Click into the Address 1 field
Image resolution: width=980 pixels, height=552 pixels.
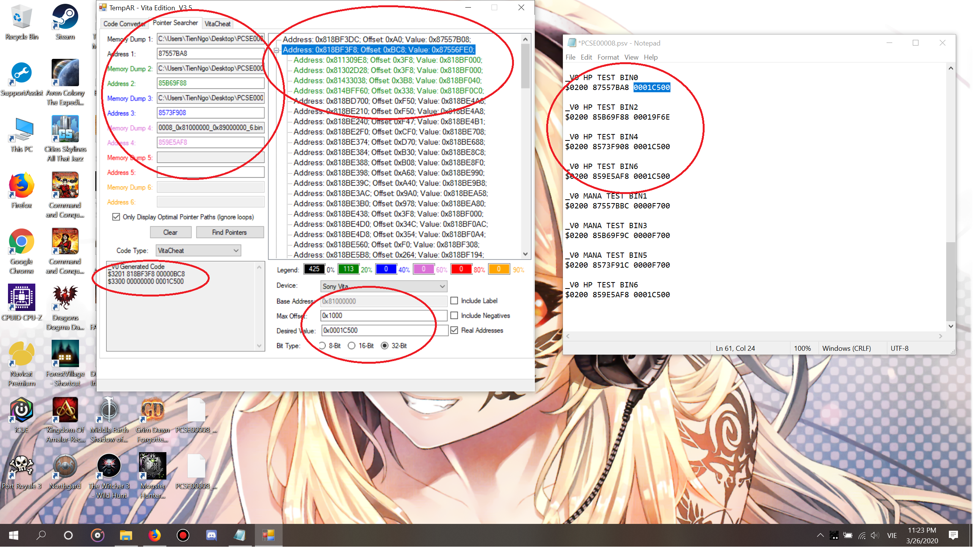point(210,54)
